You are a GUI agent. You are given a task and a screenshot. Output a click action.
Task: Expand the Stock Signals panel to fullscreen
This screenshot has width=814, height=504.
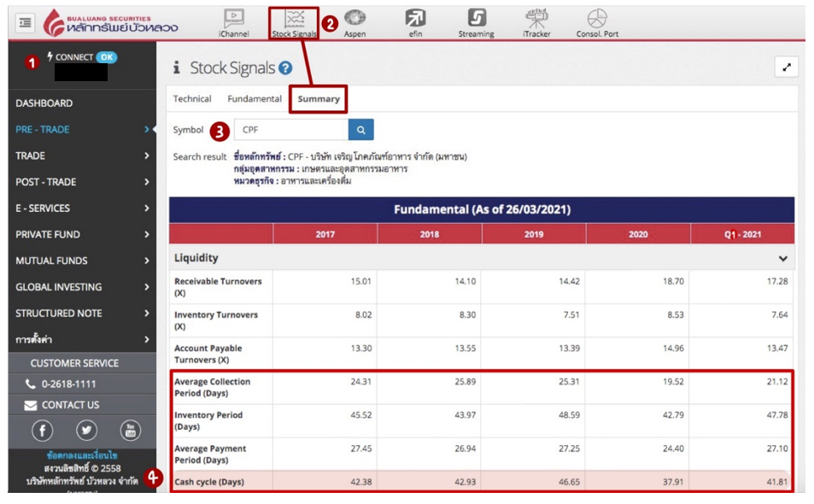786,67
